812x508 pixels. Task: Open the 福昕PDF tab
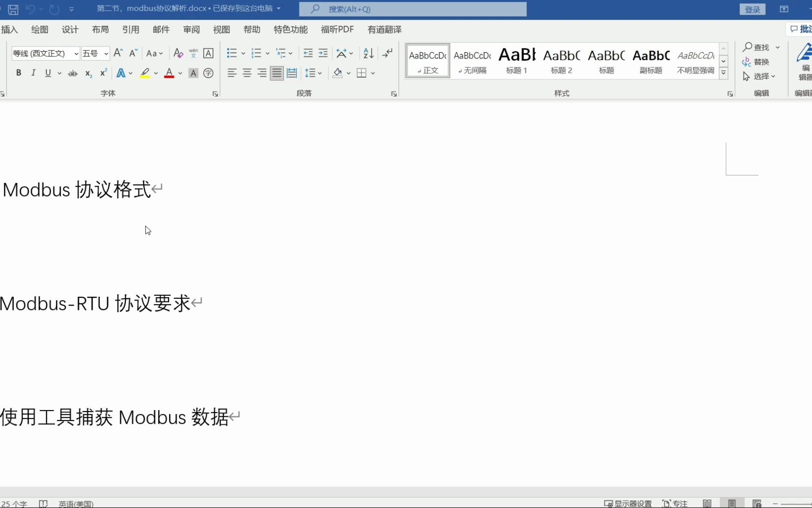[337, 30]
